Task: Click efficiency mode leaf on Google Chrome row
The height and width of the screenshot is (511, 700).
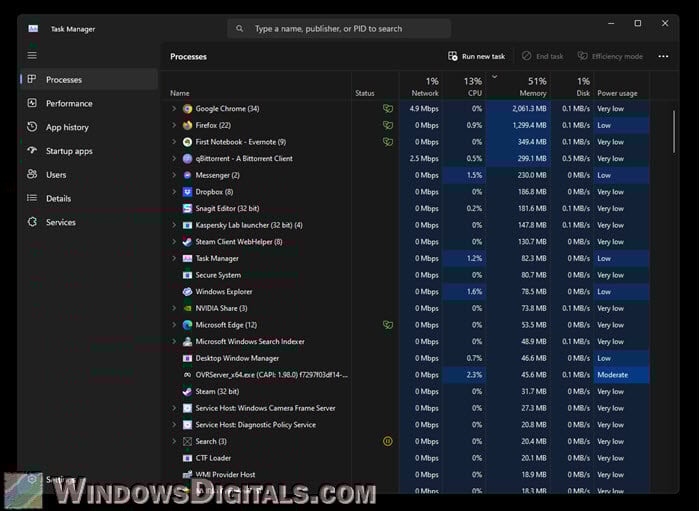Action: tap(388, 108)
